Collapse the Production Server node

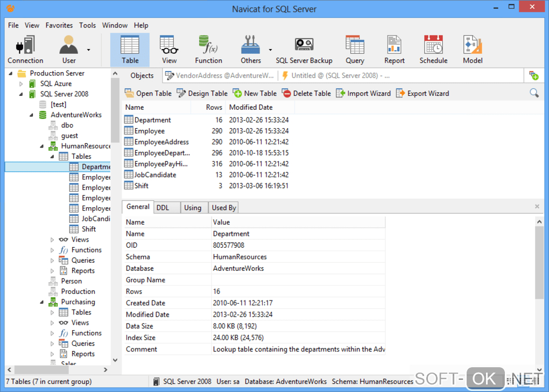click(x=11, y=73)
